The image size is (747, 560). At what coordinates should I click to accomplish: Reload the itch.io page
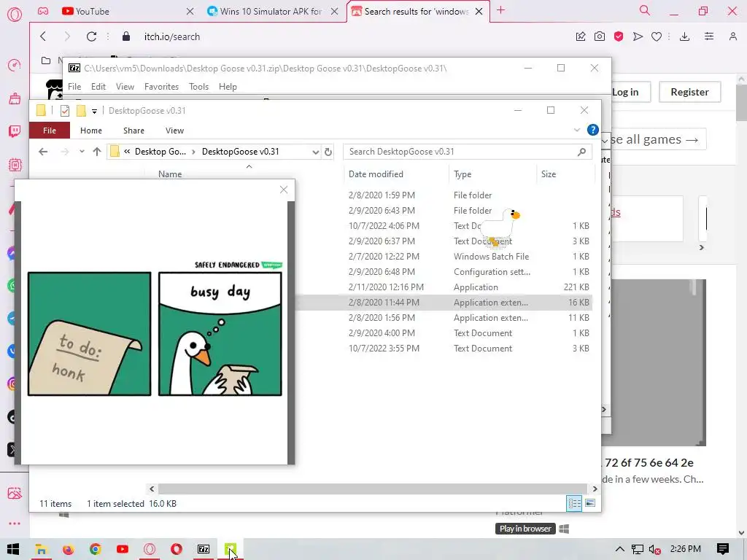[91, 36]
